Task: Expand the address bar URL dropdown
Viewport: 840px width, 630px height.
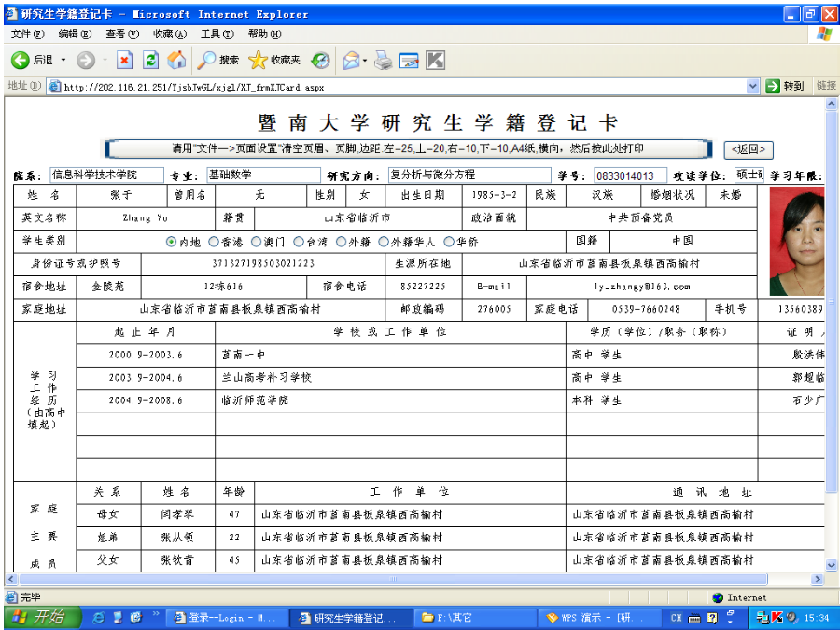Action: (x=753, y=86)
